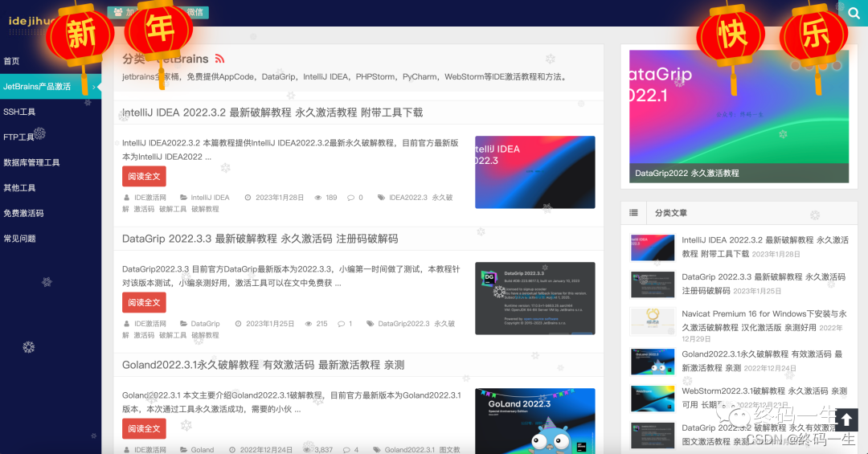Open sidebar list link IntelliJ IDEA 2022.3.2 最新破解教程
The image size is (868, 454).
[765, 247]
